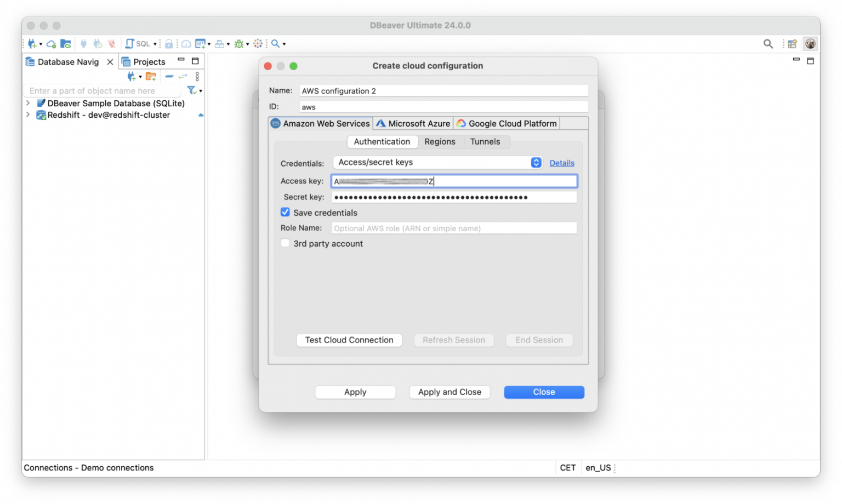Expand DBeaver Sample Database tree node

click(x=27, y=103)
